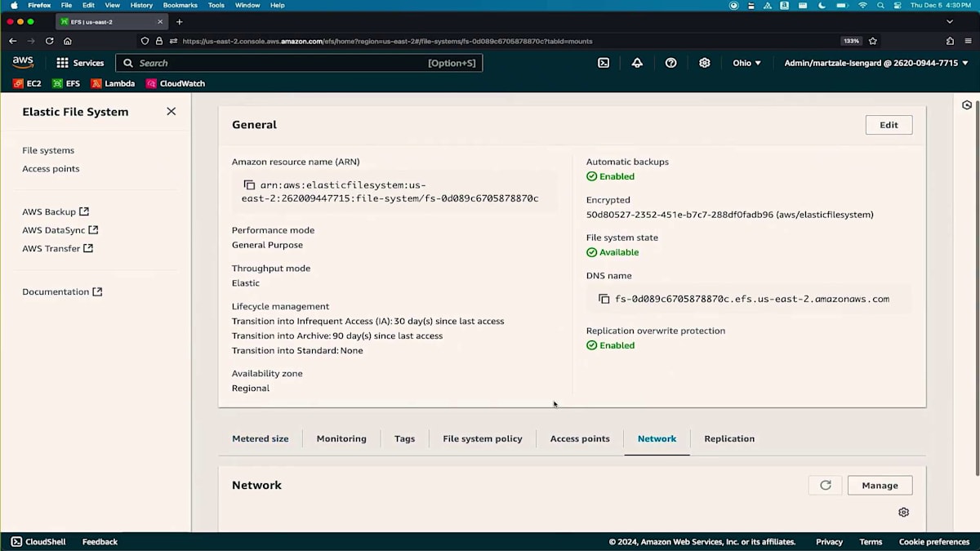The width and height of the screenshot is (980, 551).
Task: Open the CloudWatch favorite shortcut
Action: pos(175,83)
